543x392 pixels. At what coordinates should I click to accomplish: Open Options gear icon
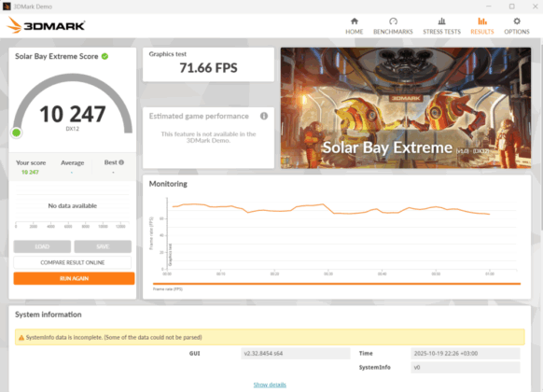517,21
